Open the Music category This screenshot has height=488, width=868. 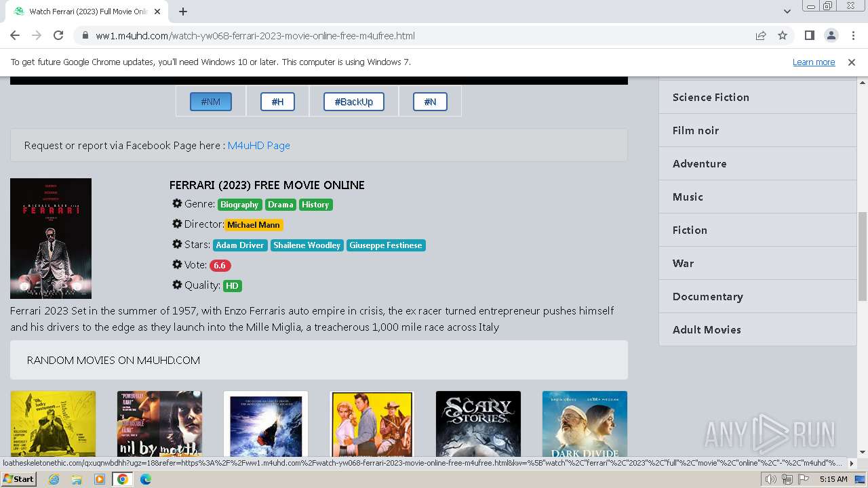pos(757,197)
